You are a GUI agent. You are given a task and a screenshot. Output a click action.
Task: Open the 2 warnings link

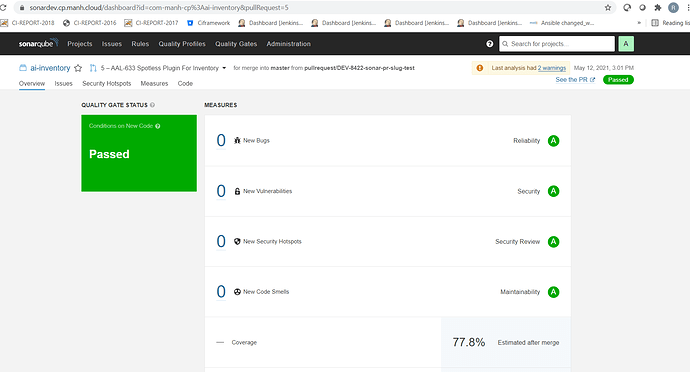pyautogui.click(x=552, y=68)
